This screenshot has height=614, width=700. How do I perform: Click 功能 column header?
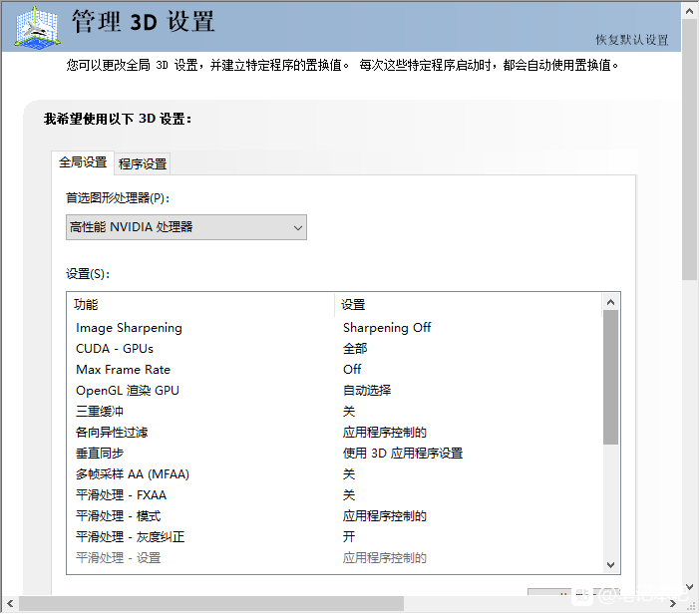[200, 305]
